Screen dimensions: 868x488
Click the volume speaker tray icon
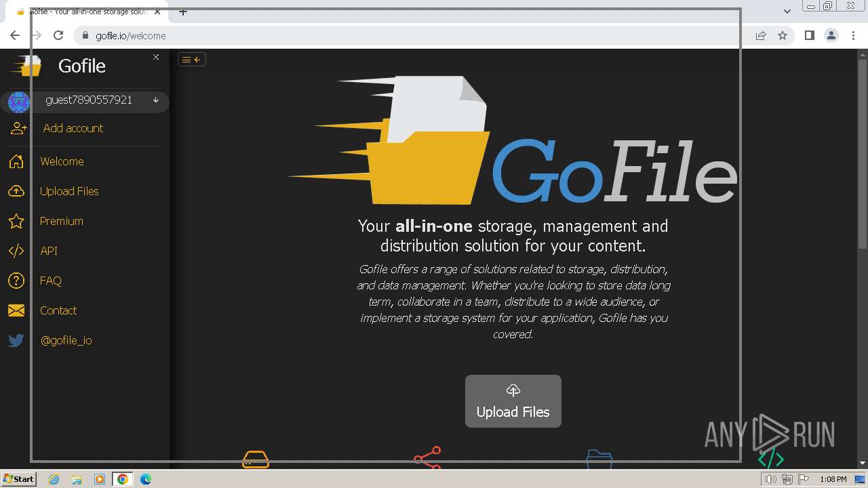point(771,479)
